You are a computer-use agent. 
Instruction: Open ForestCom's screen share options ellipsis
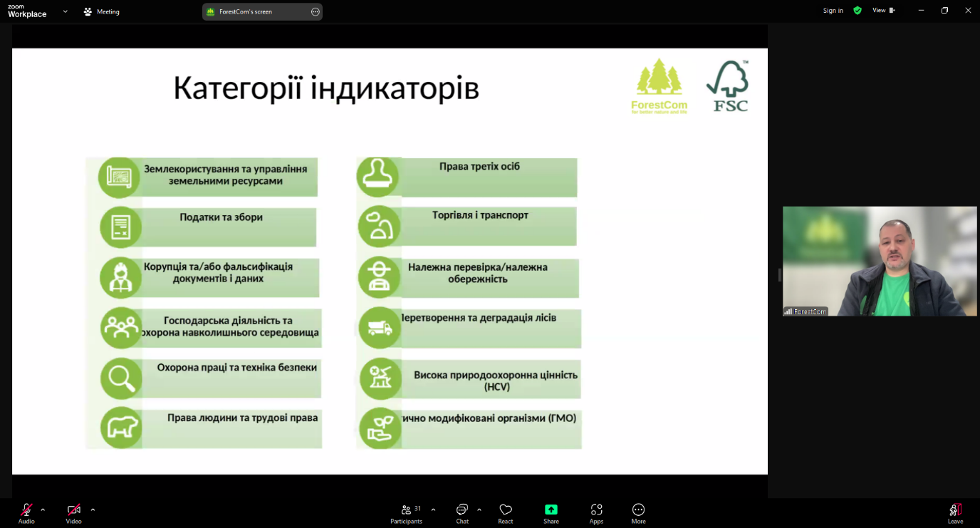click(x=316, y=11)
